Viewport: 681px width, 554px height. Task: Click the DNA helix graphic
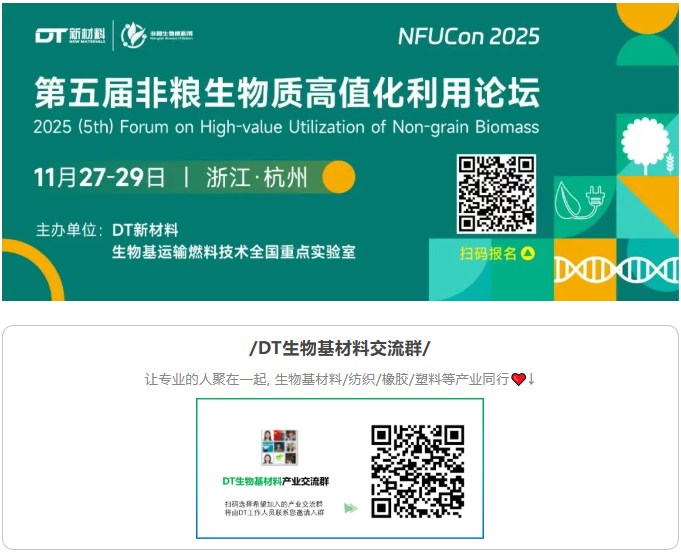(616, 270)
